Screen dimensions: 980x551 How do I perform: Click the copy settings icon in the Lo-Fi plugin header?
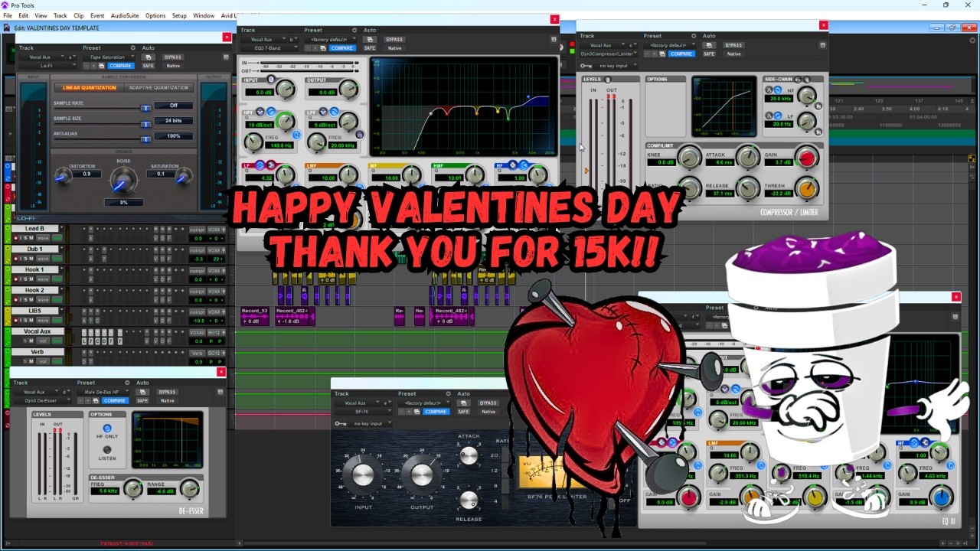(x=102, y=66)
